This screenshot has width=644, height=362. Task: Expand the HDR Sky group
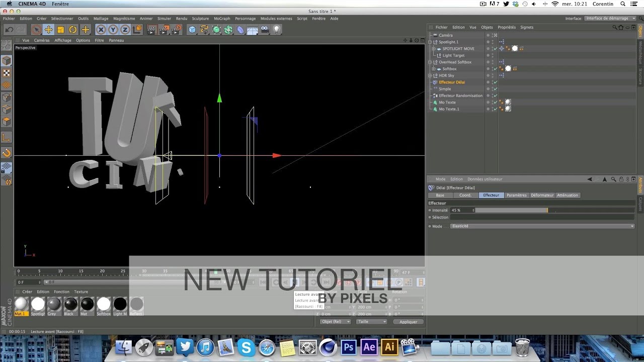click(x=430, y=76)
